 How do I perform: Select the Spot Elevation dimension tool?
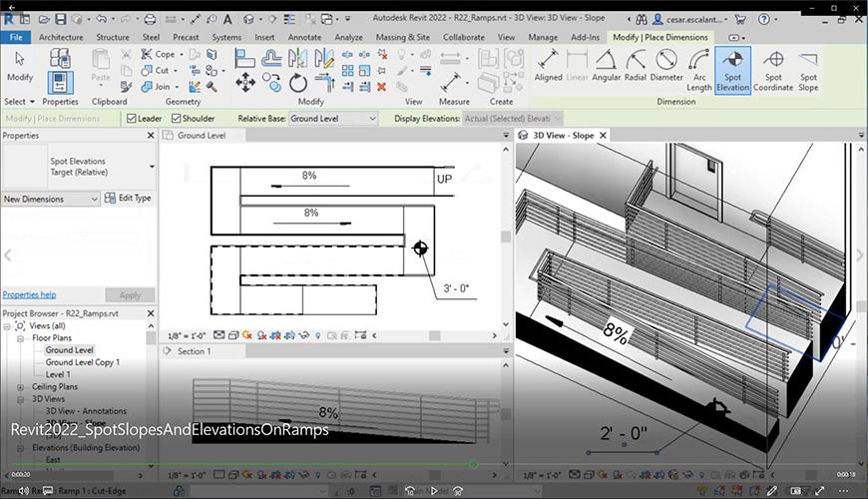coord(732,70)
